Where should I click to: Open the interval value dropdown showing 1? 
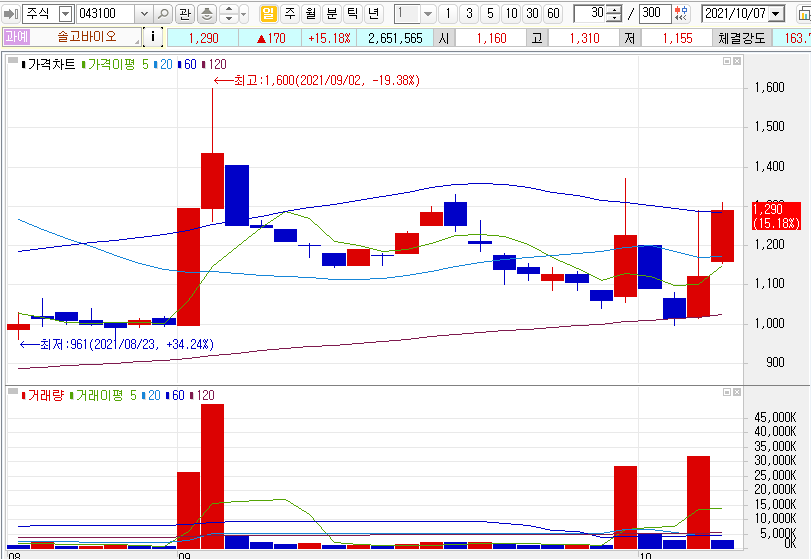coord(427,14)
